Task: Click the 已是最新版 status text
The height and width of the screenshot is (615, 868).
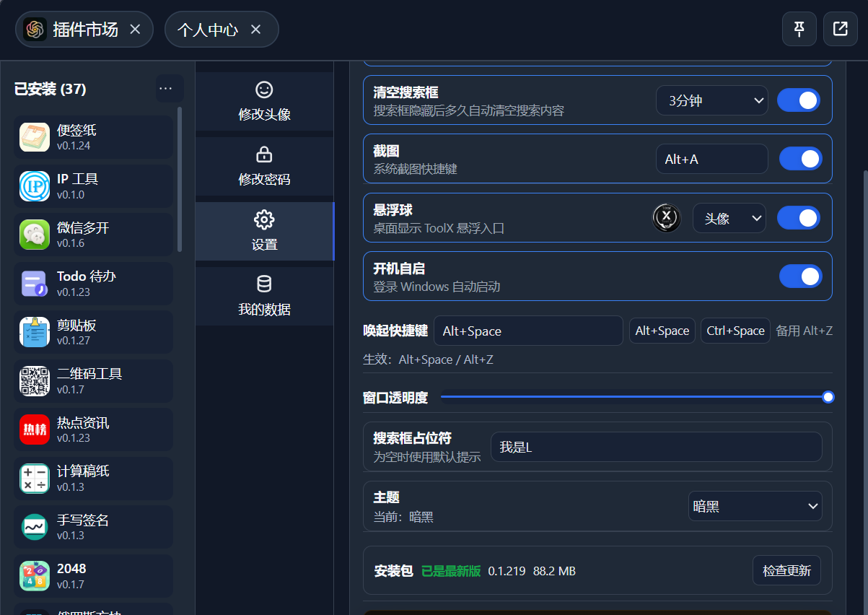Action: (451, 571)
